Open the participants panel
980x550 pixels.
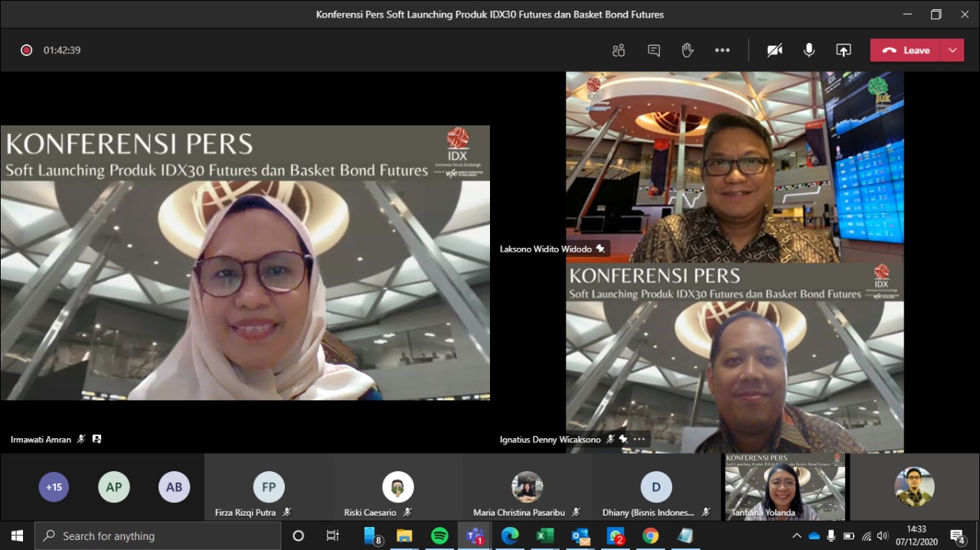[x=619, y=50]
